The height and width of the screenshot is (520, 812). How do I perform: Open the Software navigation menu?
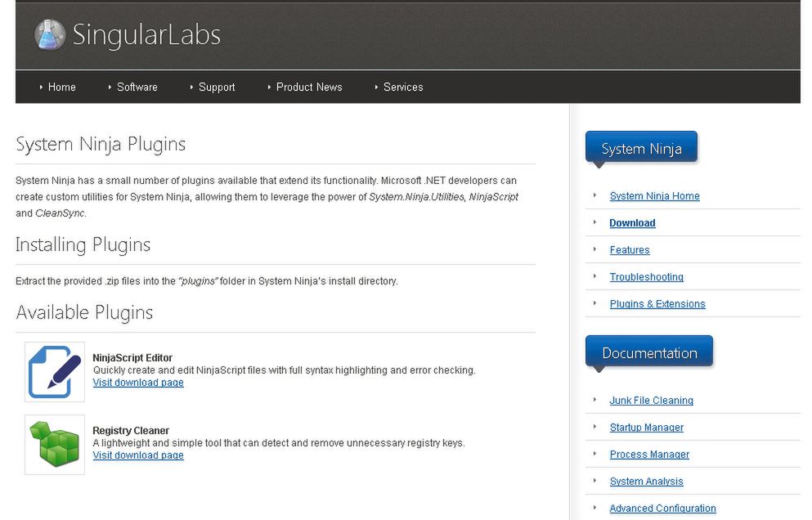click(137, 87)
